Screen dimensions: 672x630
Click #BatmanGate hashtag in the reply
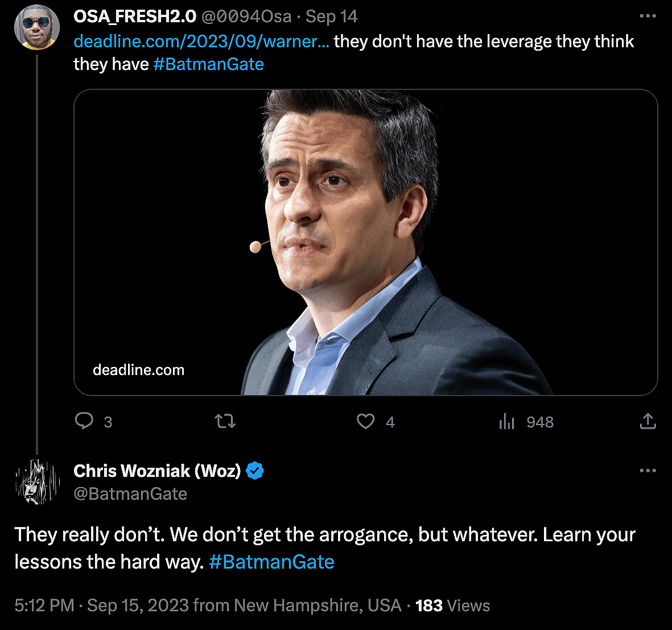[x=271, y=562]
